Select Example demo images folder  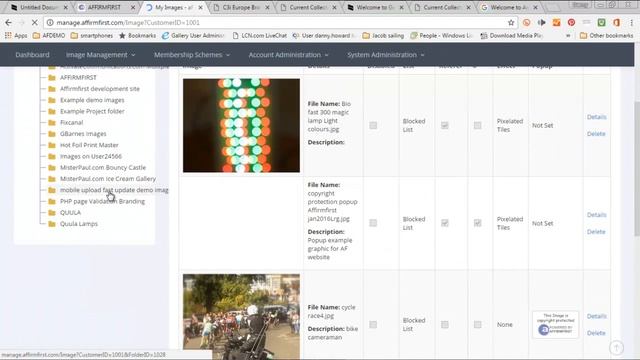(92, 100)
